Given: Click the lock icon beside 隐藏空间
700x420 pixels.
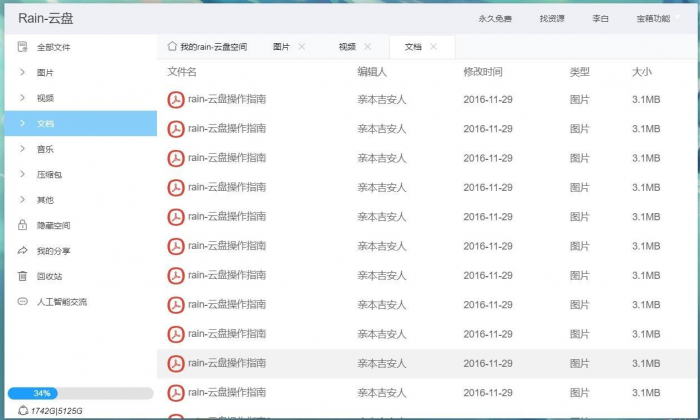Looking at the screenshot, I should 23,225.
